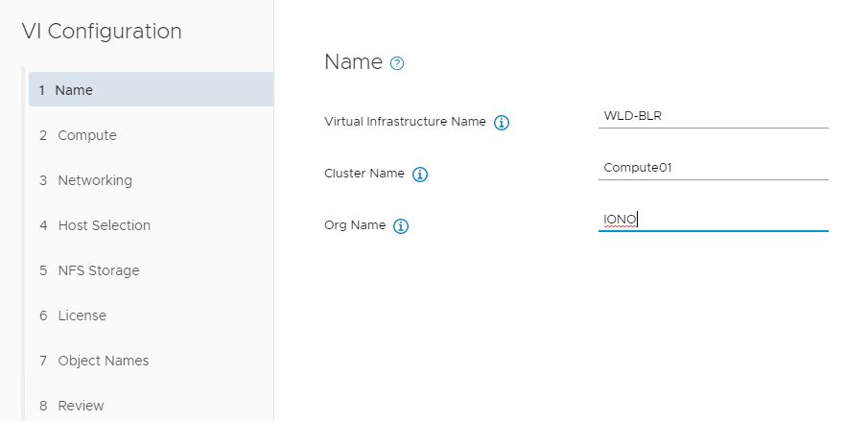The image size is (868, 421).
Task: Click into the Org Name text field
Action: click(713, 220)
